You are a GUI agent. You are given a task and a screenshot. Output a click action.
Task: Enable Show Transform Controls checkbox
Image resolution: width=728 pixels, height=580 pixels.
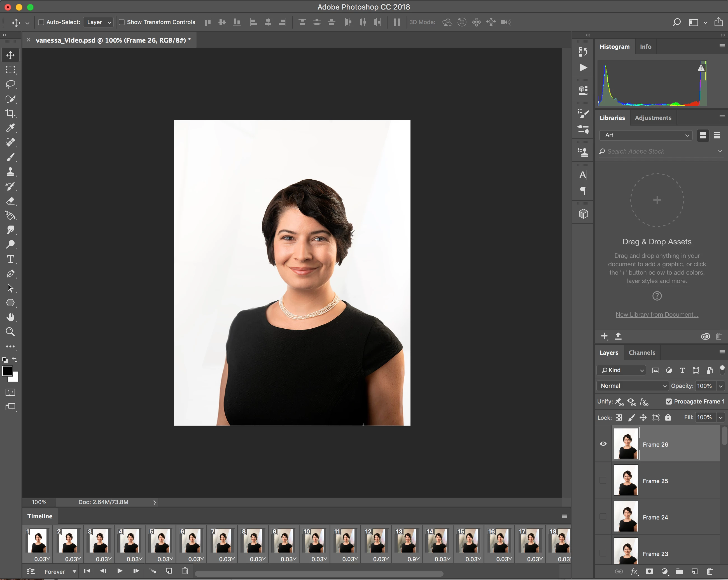pyautogui.click(x=122, y=22)
